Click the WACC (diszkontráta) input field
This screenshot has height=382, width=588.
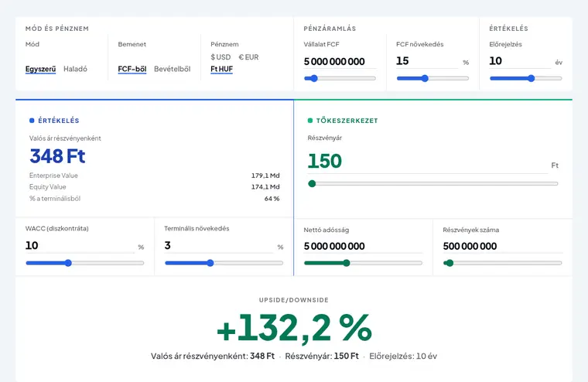coord(80,246)
